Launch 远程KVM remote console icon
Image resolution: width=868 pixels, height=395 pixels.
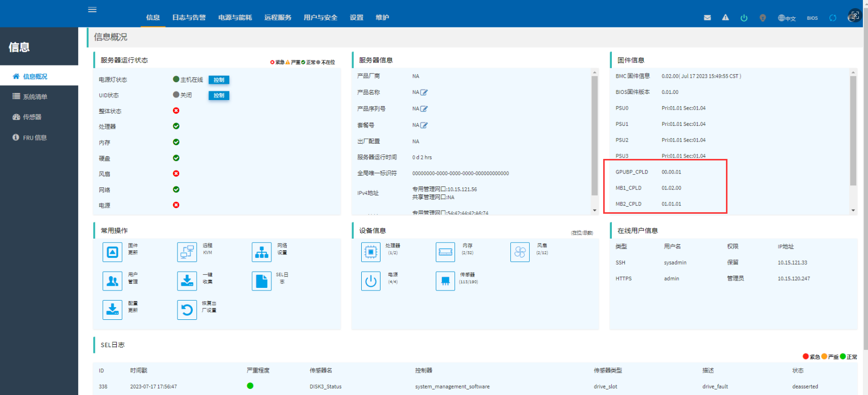coord(187,252)
